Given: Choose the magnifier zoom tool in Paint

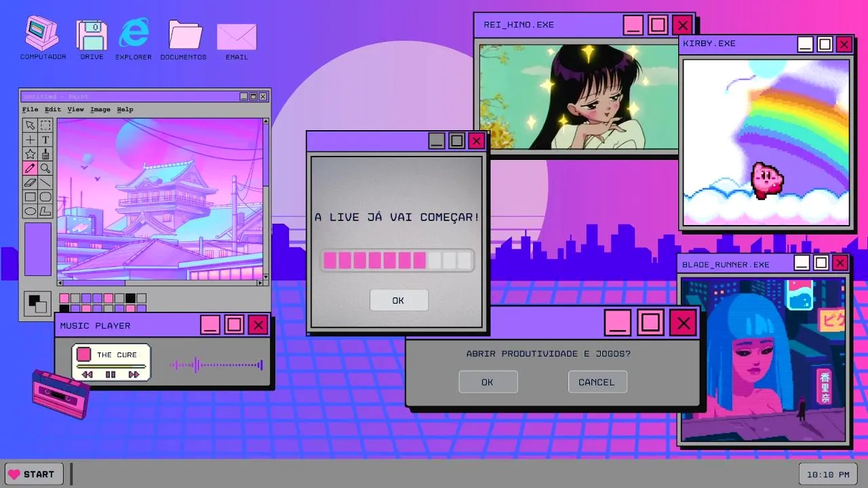Looking at the screenshot, I should [x=45, y=168].
